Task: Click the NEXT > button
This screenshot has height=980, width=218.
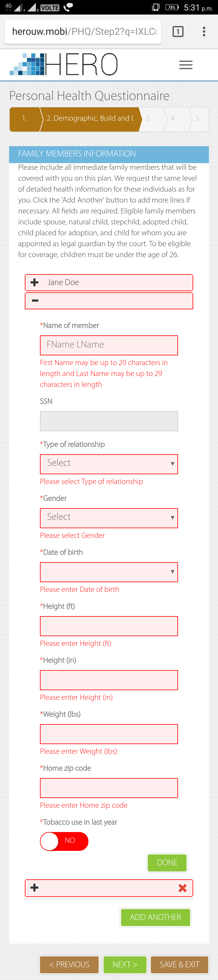Action: click(125, 964)
